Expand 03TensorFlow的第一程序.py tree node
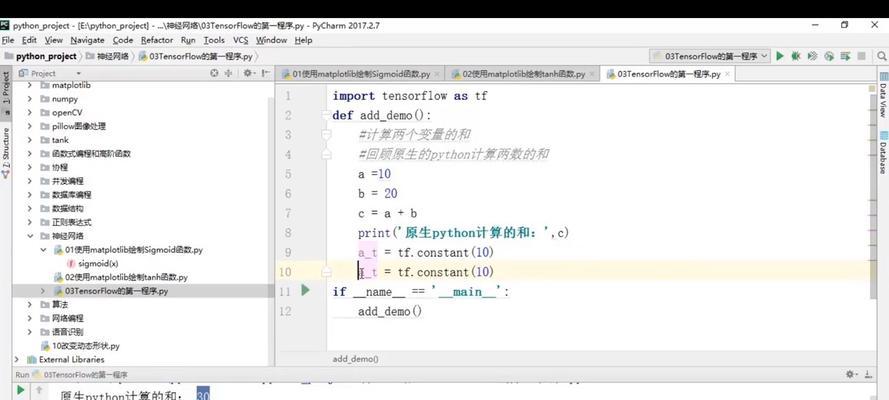 (43, 291)
